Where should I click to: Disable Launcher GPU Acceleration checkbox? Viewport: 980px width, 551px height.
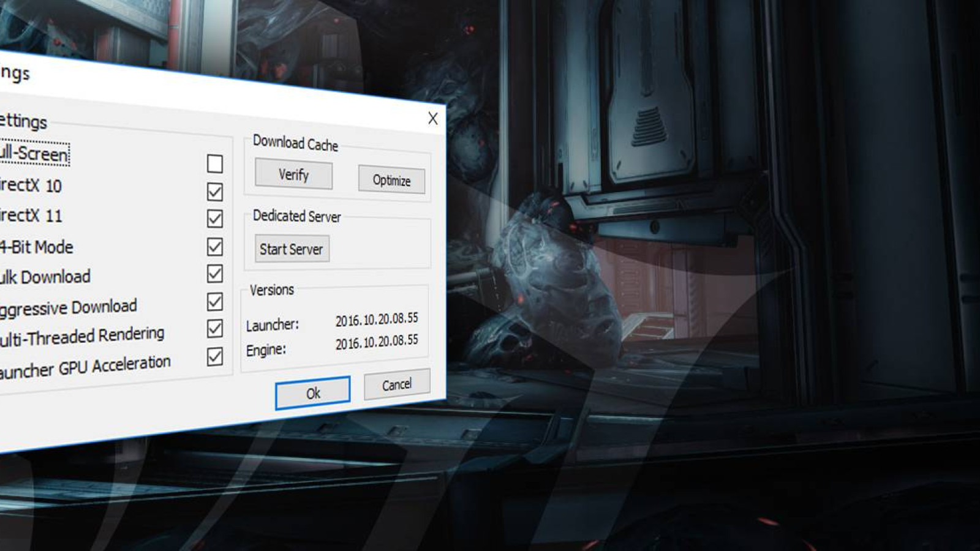coord(215,356)
